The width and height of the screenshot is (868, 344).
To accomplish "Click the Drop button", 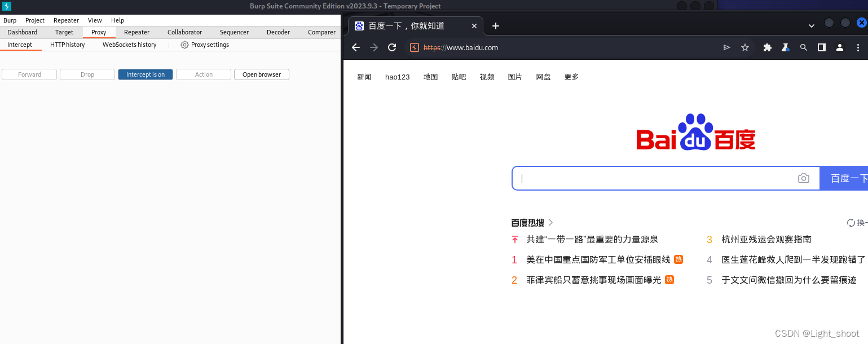I will click(x=87, y=74).
